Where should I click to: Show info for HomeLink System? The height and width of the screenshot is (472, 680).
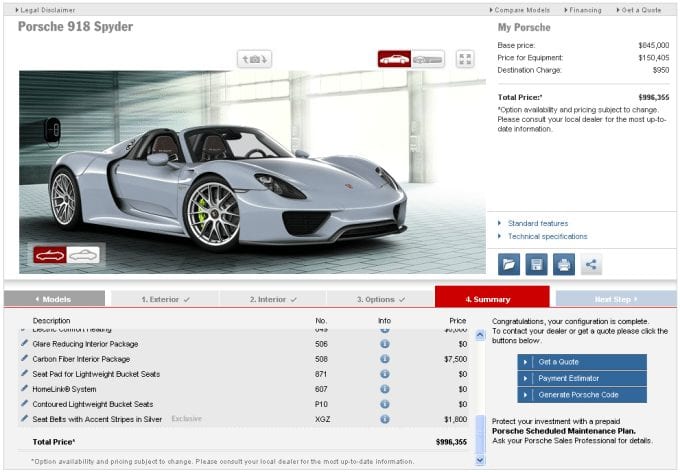[x=384, y=388]
